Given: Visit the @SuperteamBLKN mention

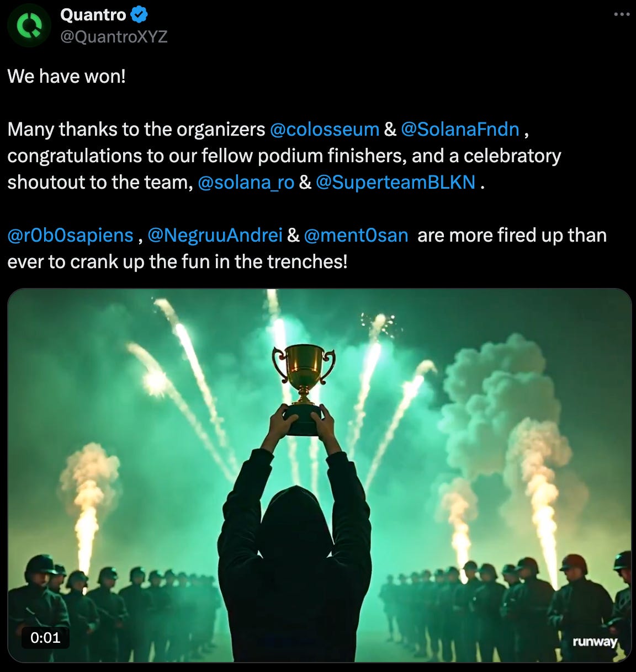Looking at the screenshot, I should click(x=395, y=182).
